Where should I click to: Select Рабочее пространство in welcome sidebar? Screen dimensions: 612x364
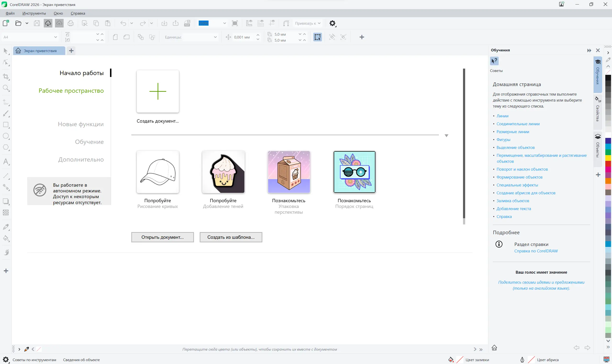pos(71,91)
